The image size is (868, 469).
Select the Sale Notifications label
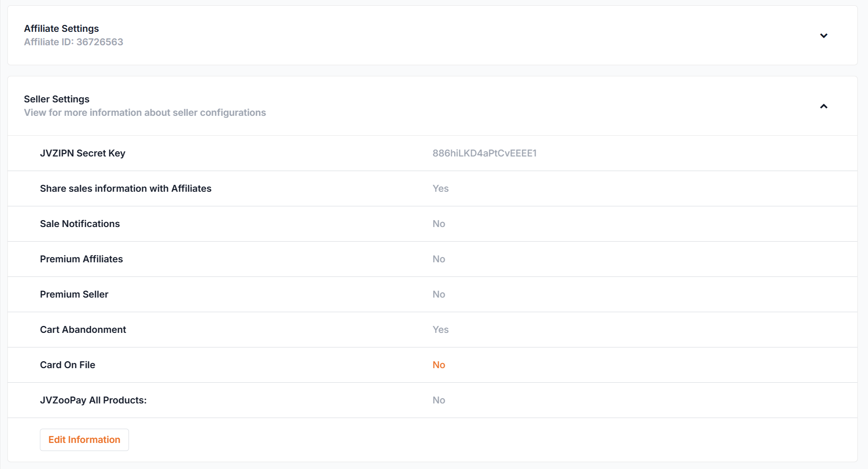tap(80, 224)
